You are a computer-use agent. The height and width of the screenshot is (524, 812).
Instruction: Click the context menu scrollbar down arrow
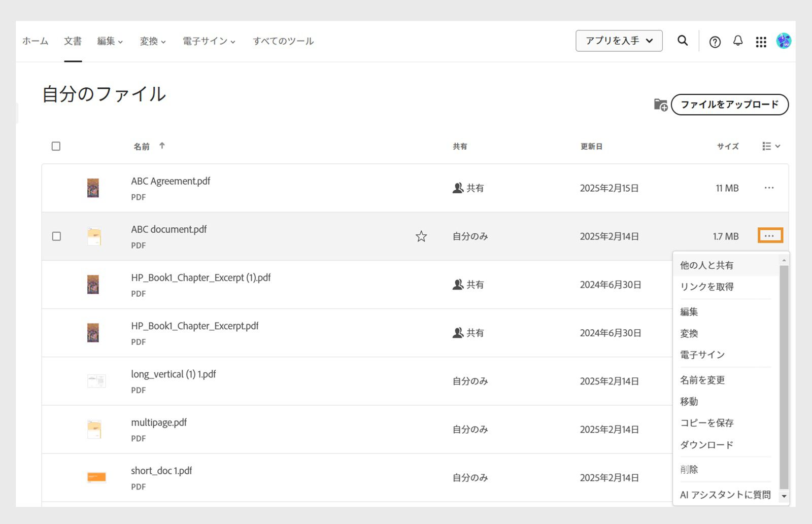[784, 496]
